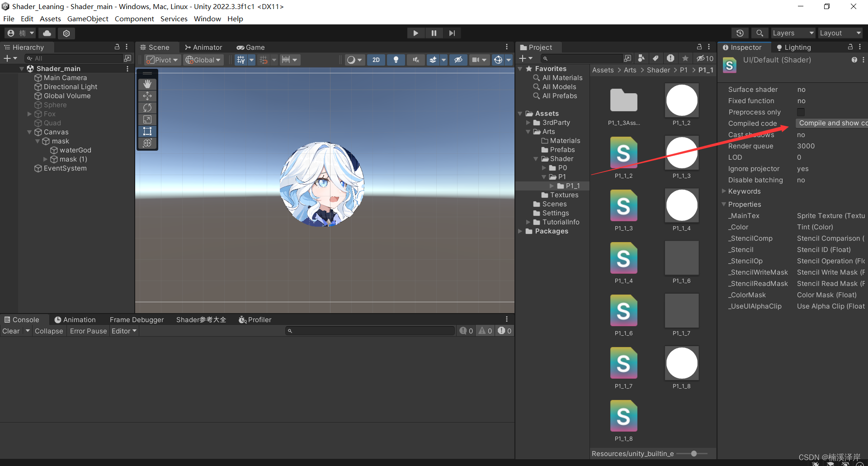868x466 pixels.
Task: Click Compile and show code button
Action: tap(832, 123)
